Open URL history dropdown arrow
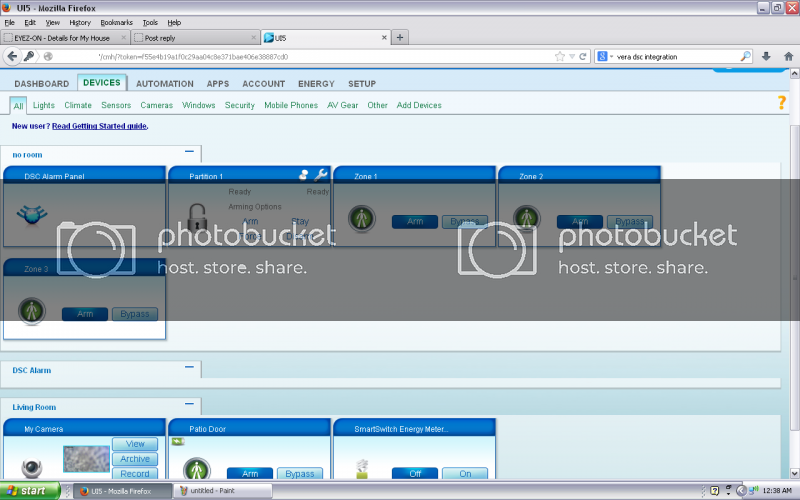Screen dimensions: 800x500 point(572,57)
